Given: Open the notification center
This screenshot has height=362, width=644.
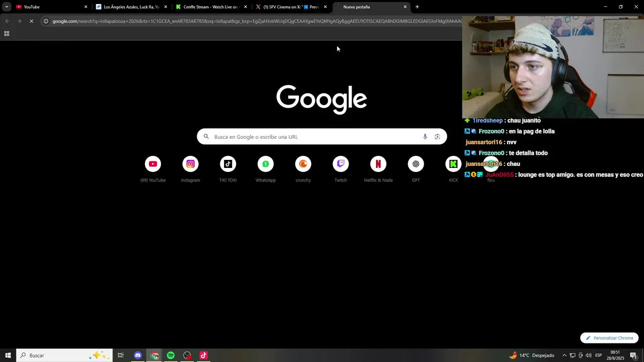Looking at the screenshot, I should coord(634,355).
